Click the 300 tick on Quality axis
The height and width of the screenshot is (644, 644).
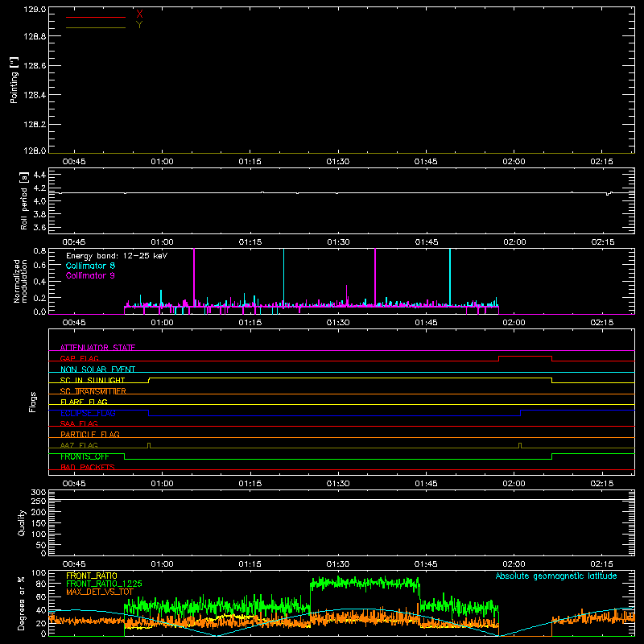(x=39, y=493)
